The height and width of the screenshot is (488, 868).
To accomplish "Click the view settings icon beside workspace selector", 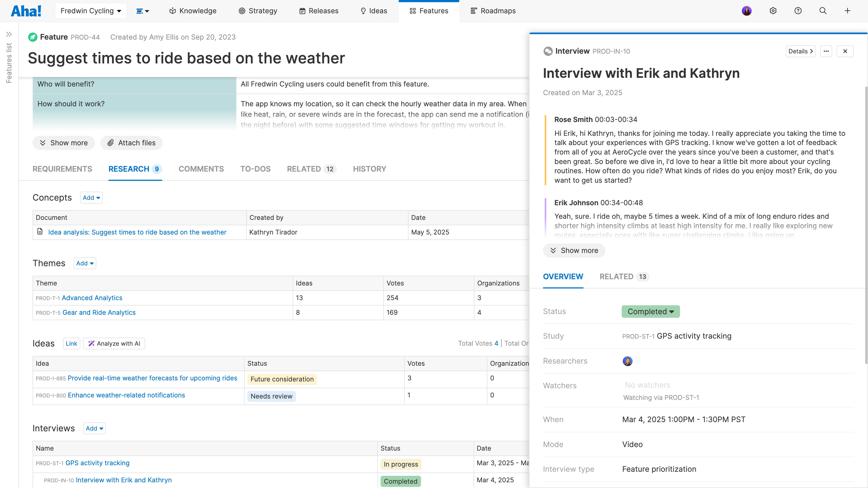I will click(x=143, y=11).
